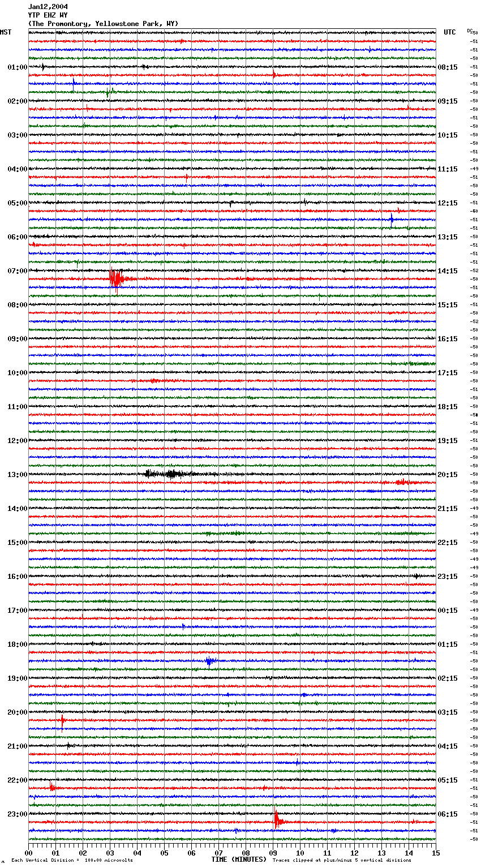Click the "03:15" UTC time label
This screenshot has height=868, width=481.
click(448, 712)
